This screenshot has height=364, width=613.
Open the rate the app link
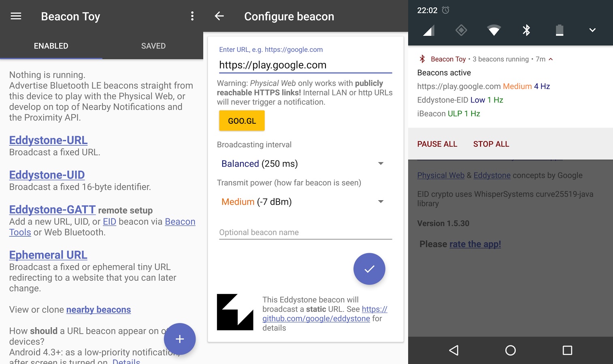click(x=475, y=244)
